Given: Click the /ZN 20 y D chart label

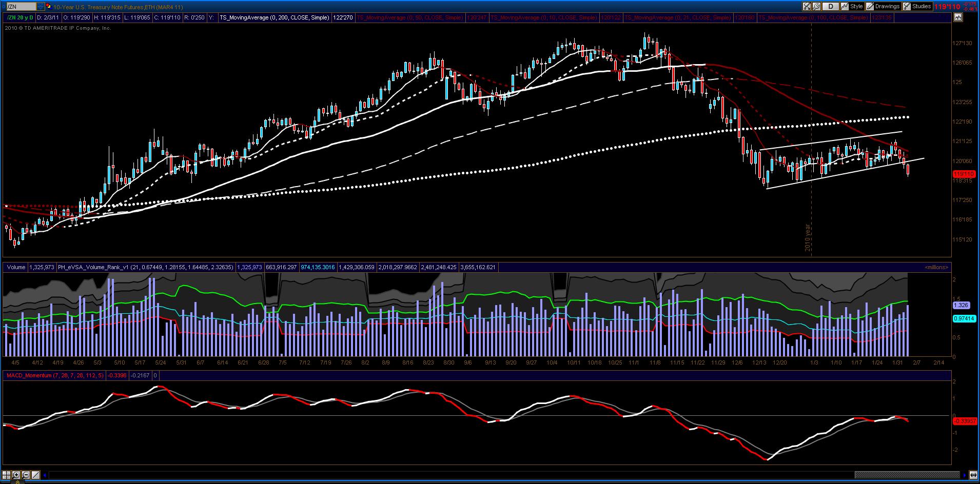Looking at the screenshot, I should 19,17.
